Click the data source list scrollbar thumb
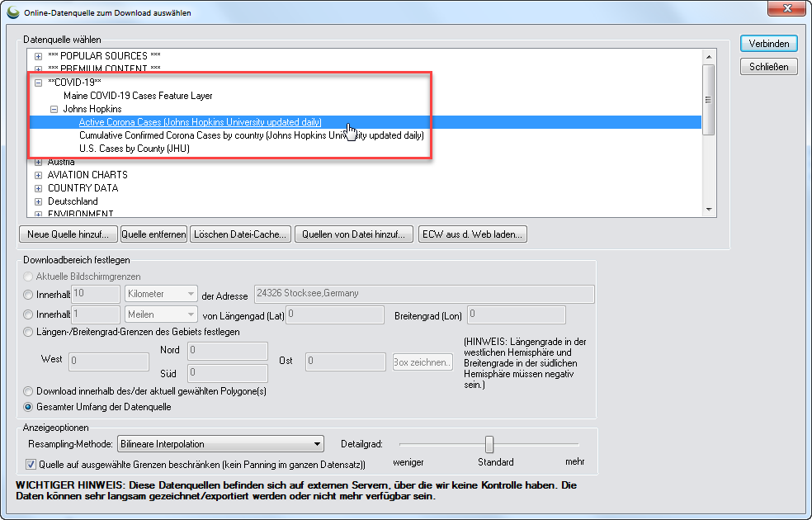Viewport: 812px width, 520px height. tap(708, 99)
